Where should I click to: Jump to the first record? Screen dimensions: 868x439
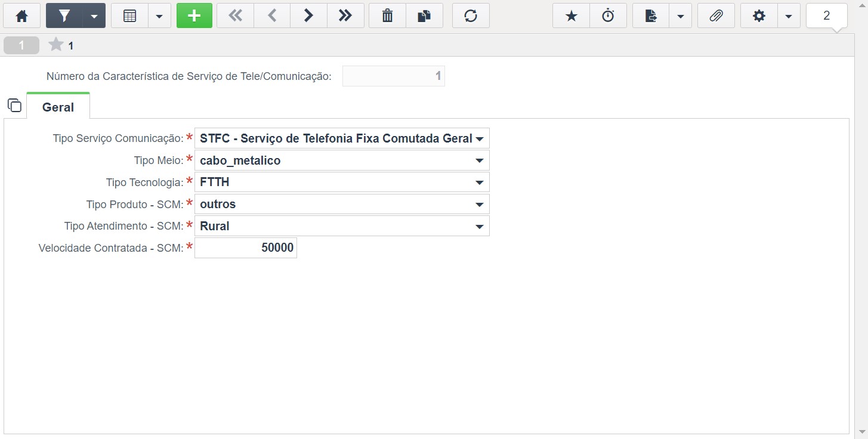pos(236,16)
